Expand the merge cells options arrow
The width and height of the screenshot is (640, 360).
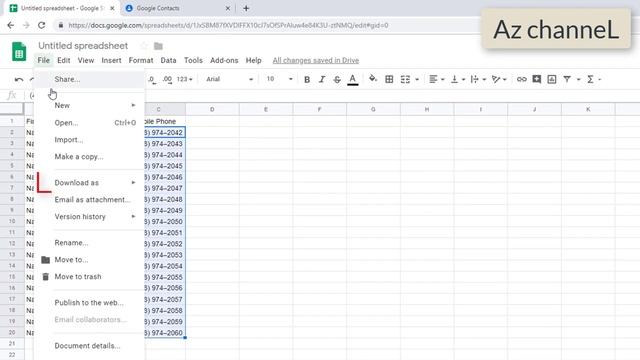tap(417, 80)
